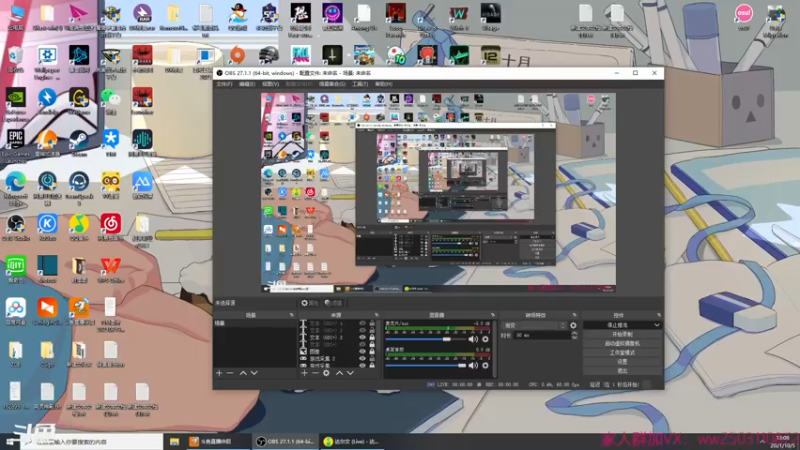Open transition properties gear next to 渐变

pyautogui.click(x=573, y=325)
